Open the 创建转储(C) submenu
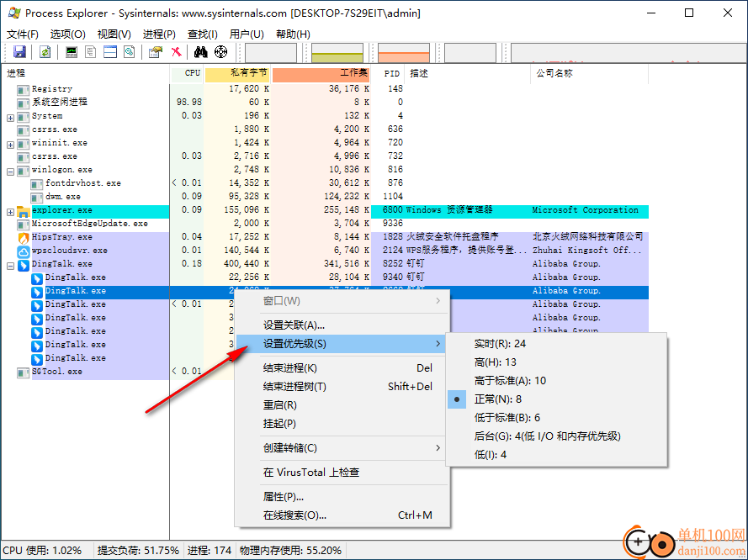The image size is (748, 560). [x=342, y=448]
